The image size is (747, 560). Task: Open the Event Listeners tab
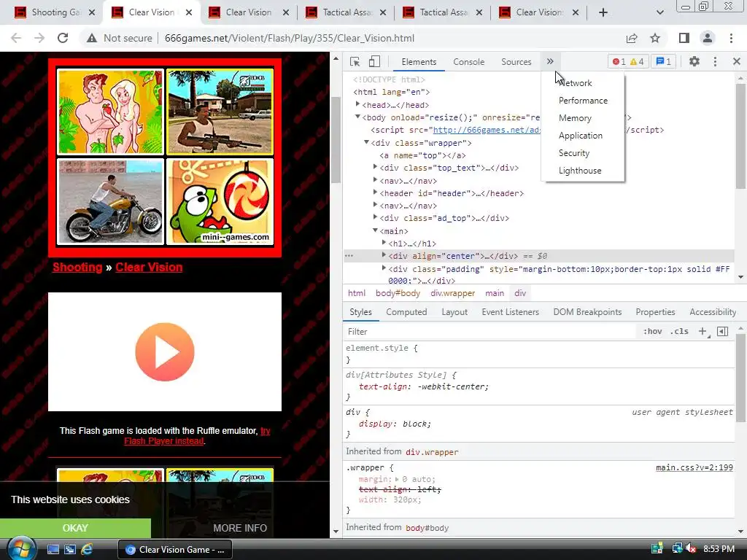coord(510,312)
